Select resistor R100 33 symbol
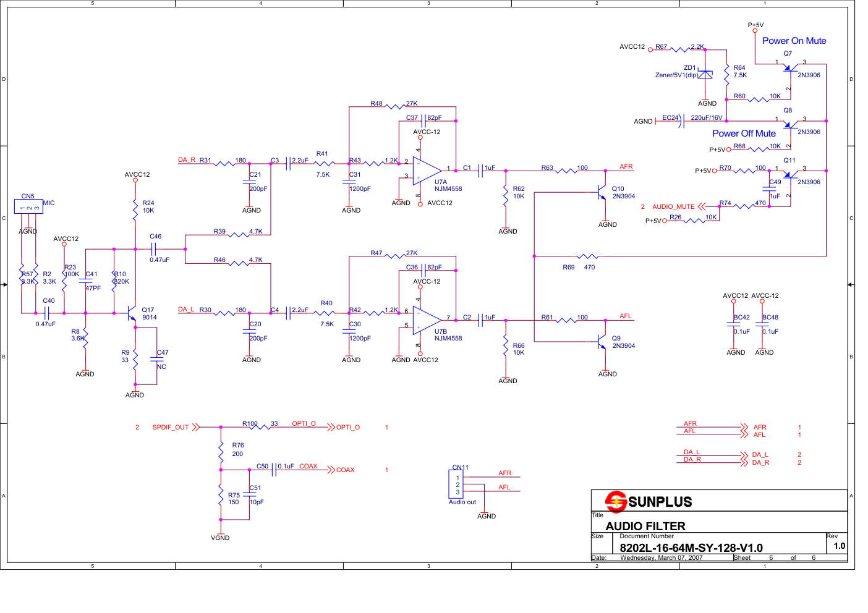 (x=260, y=427)
